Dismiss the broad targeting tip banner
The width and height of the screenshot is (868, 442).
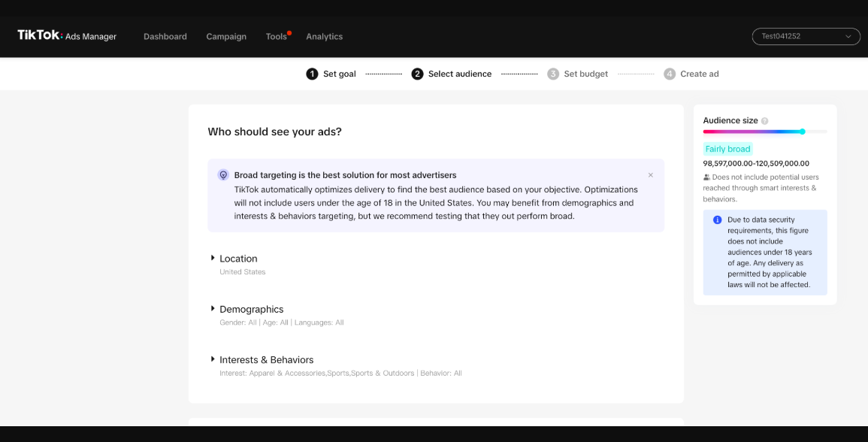coord(650,175)
